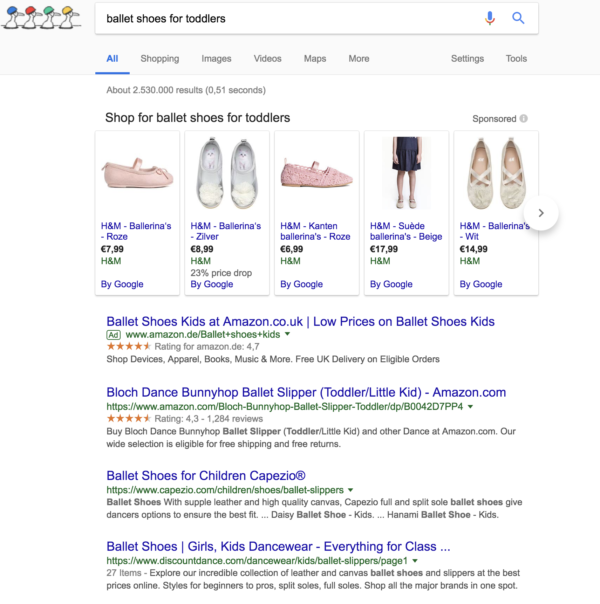Click By Google under the €6,99 product
Screen dimensions: 600x604
point(302,284)
